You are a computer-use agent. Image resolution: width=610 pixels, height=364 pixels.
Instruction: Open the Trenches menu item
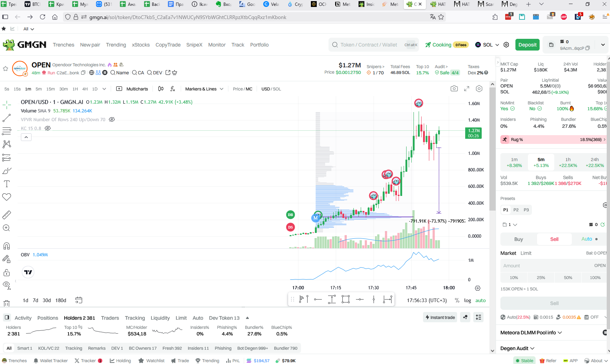pyautogui.click(x=63, y=45)
